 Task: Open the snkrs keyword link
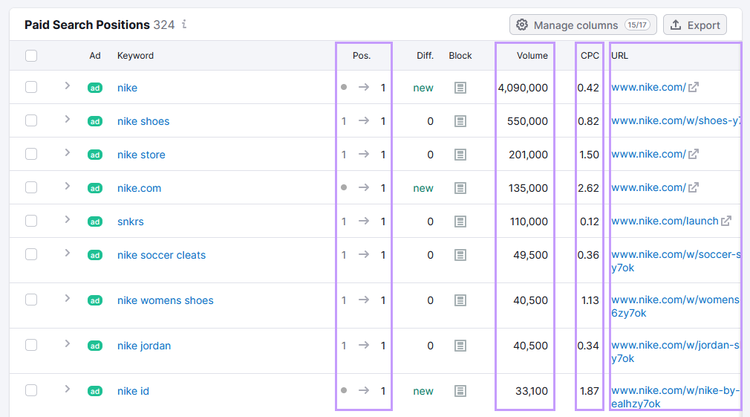tap(131, 222)
